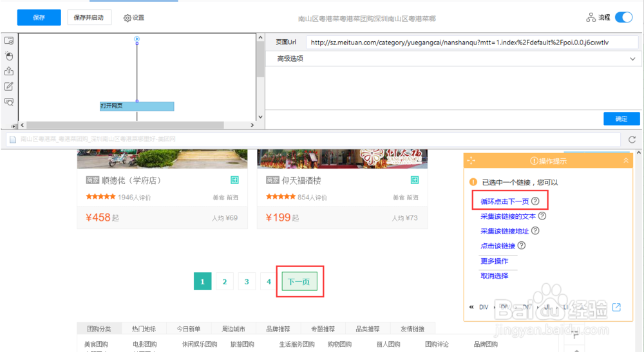The height and width of the screenshot is (352, 644).
Task: Select the open-webpage tool icon in left sidebar
Action: (9, 41)
